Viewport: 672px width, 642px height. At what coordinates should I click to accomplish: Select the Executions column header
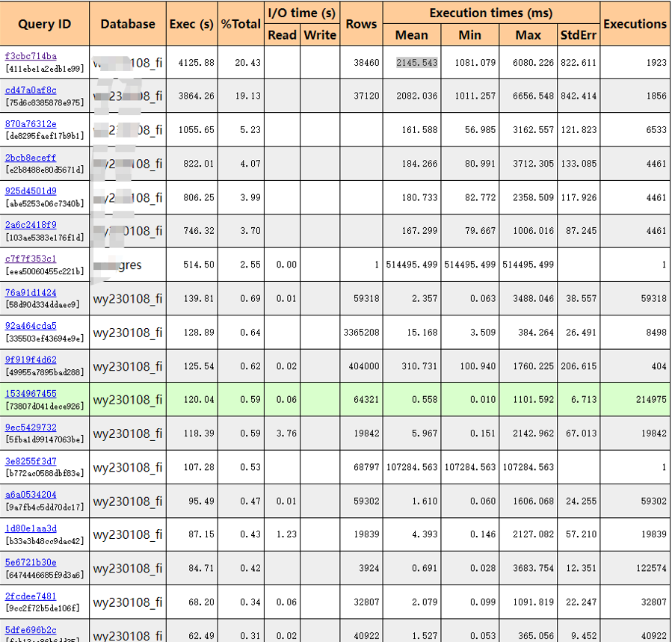635,24
